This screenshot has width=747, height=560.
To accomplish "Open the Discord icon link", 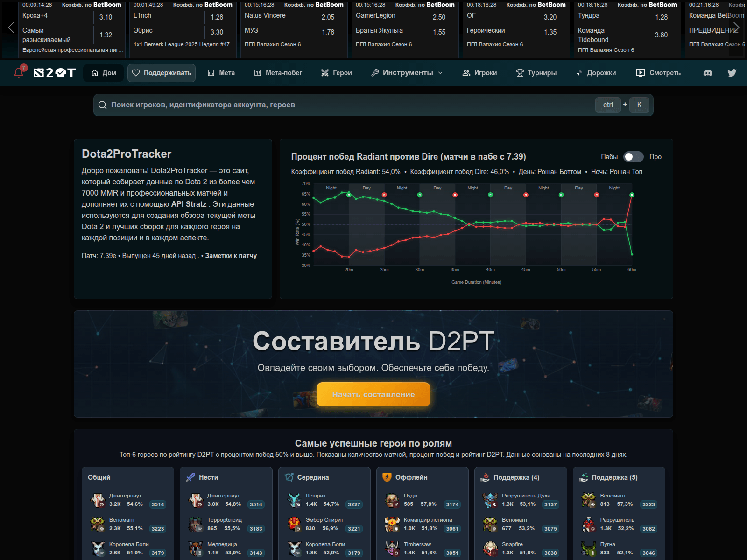I will 708,73.
